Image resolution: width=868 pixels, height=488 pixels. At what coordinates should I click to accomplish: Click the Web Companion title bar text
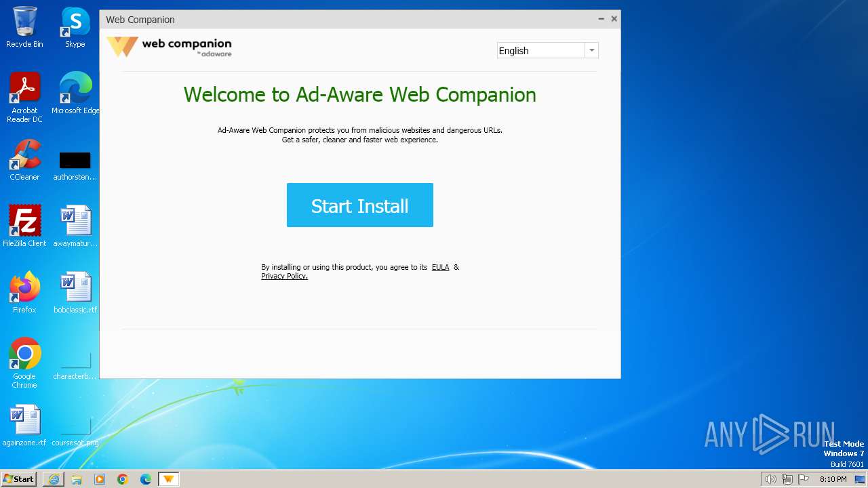point(140,20)
